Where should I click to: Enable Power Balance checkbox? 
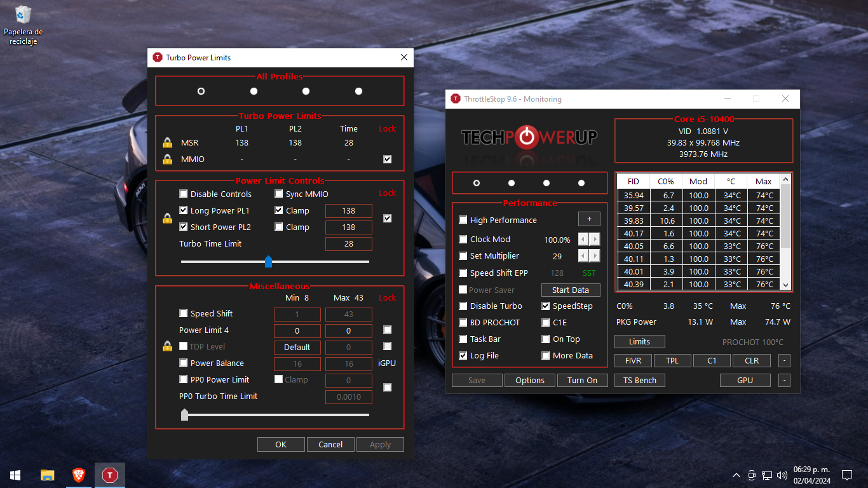[184, 363]
